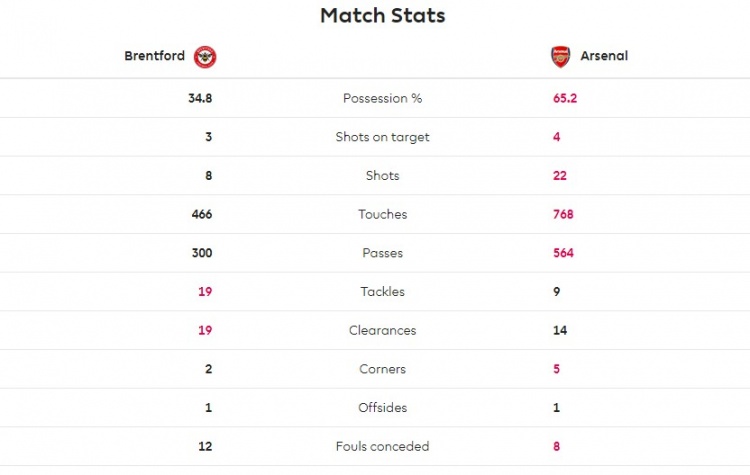Viewport: 750px width, 475px height.
Task: Click Brentford's 300 passes value
Action: pyautogui.click(x=202, y=253)
